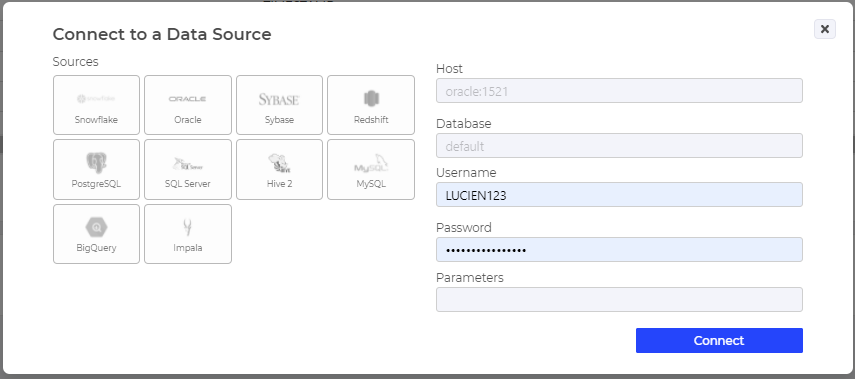Click into the Database input field
The width and height of the screenshot is (855, 379).
[619, 146]
